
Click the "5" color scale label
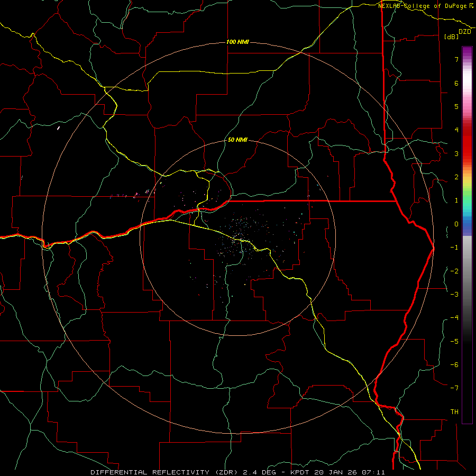(x=456, y=106)
